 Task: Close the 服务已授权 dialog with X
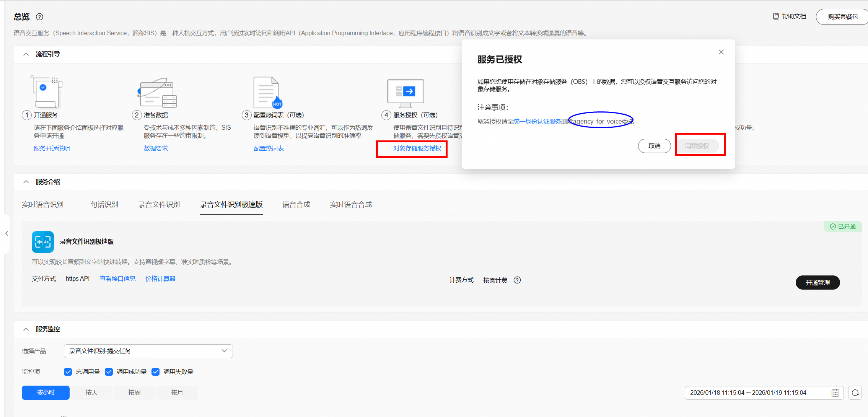(x=721, y=52)
